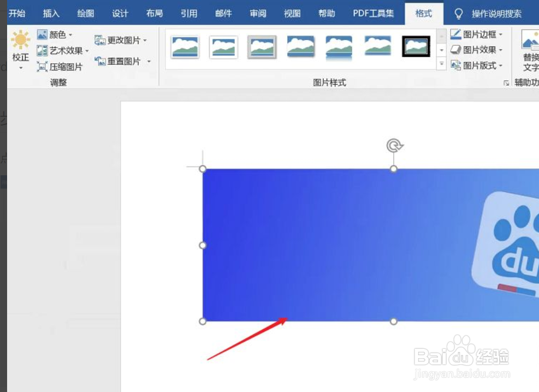The height and width of the screenshot is (392, 539).
Task: Click the picture rotation handle
Action: pos(394,145)
